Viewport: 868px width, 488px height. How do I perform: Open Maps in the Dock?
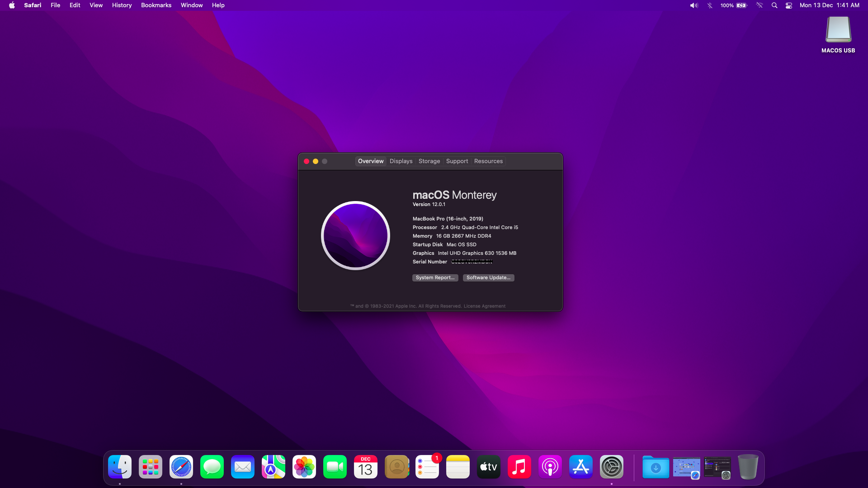[x=274, y=467]
